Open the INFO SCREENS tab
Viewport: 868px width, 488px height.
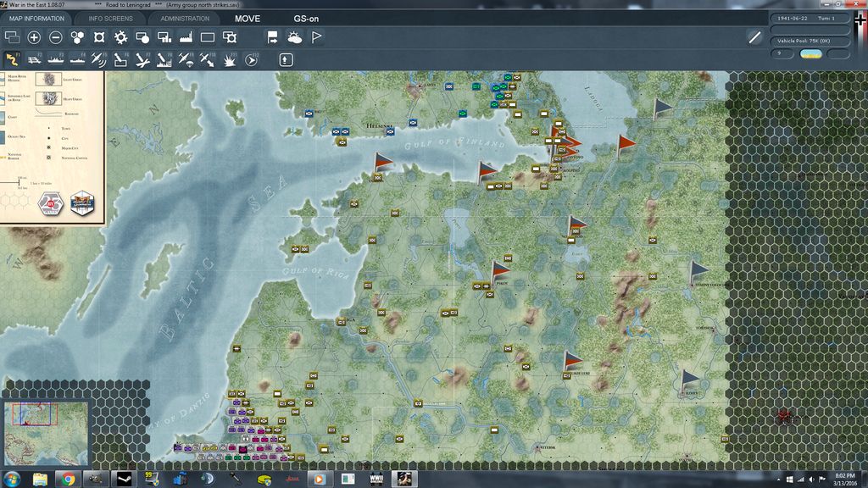coord(110,19)
